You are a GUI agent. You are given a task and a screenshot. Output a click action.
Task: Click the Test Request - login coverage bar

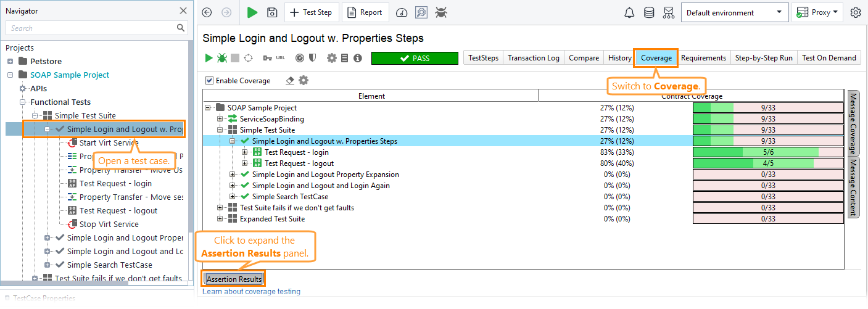[768, 152]
